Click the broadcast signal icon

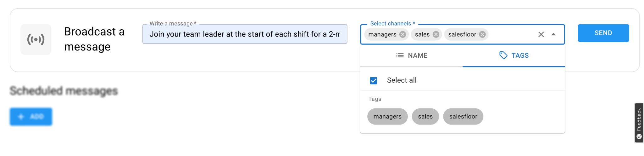coord(36,39)
